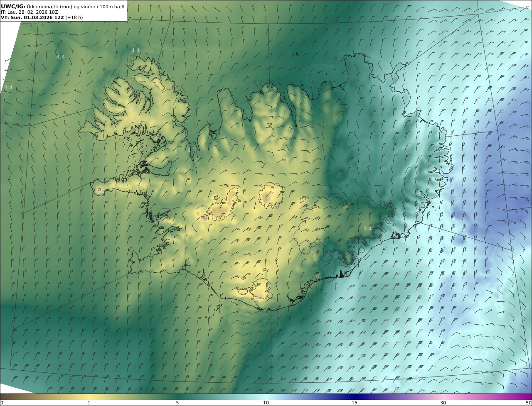Click the colour scale tick label '15'
This screenshot has height=406, width=532.
[355, 403]
